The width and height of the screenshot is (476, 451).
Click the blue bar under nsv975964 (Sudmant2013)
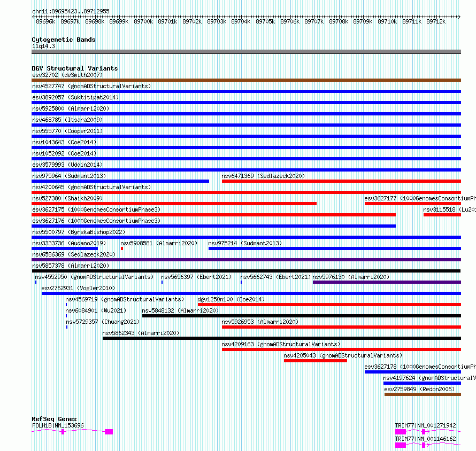pos(120,181)
